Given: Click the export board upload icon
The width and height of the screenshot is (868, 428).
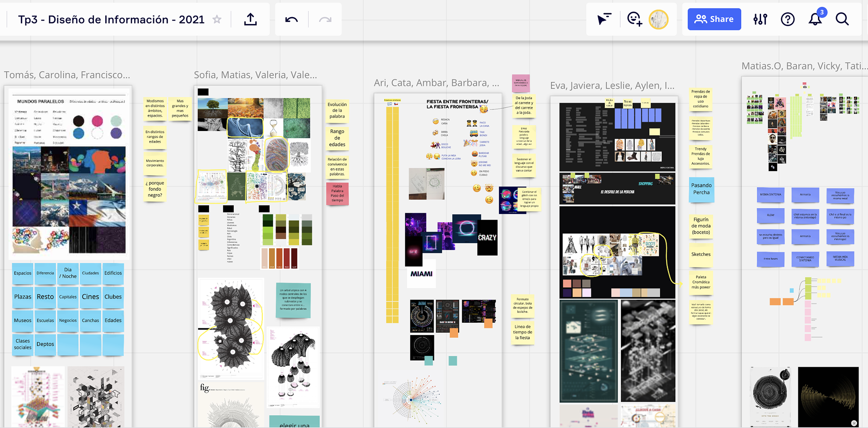Looking at the screenshot, I should click(251, 20).
